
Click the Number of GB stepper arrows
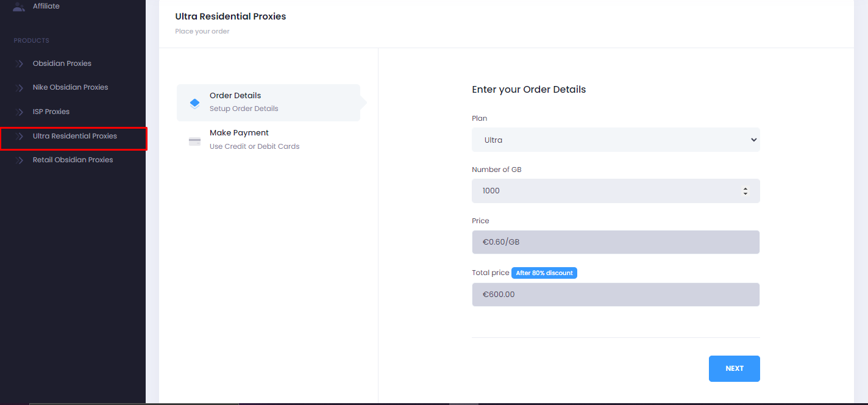(x=745, y=191)
